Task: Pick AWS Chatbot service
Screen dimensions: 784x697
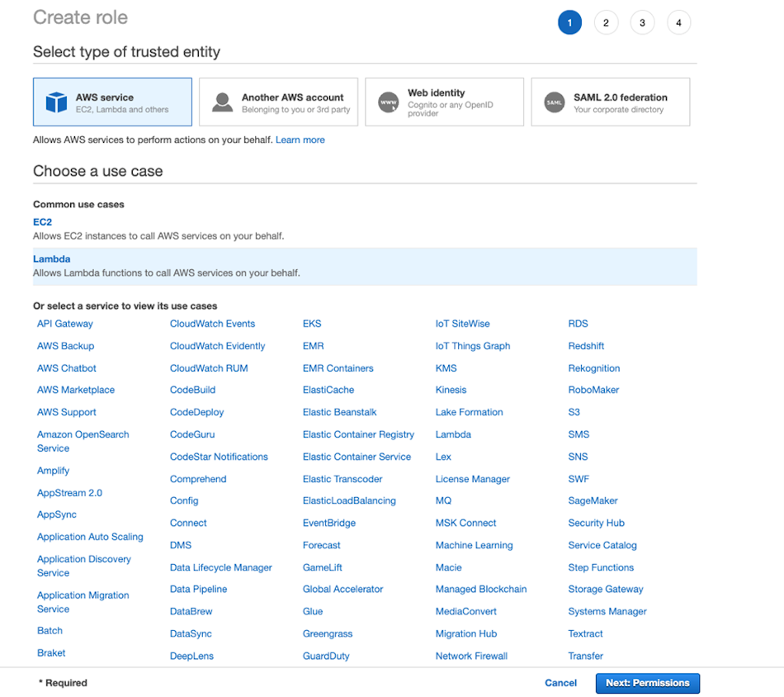Action: pyautogui.click(x=67, y=368)
